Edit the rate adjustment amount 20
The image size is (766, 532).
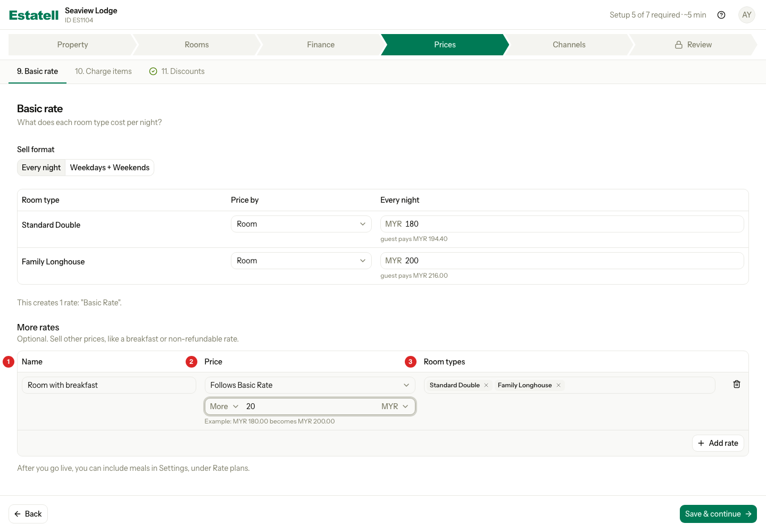click(310, 406)
